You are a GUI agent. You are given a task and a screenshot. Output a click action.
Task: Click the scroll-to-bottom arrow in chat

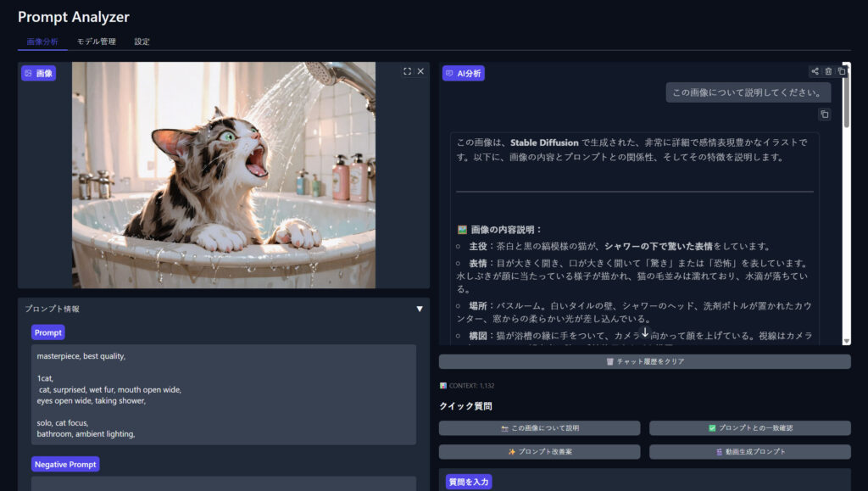click(644, 332)
